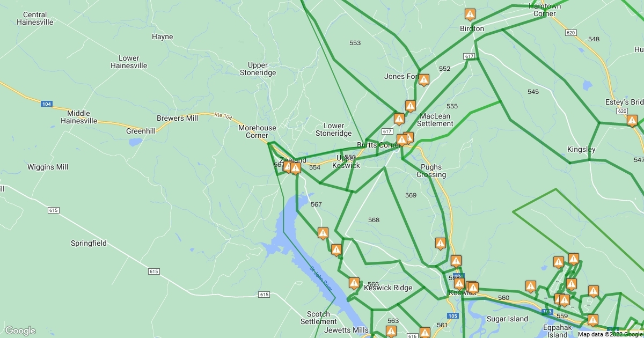Click the St John River water label

click(x=321, y=279)
